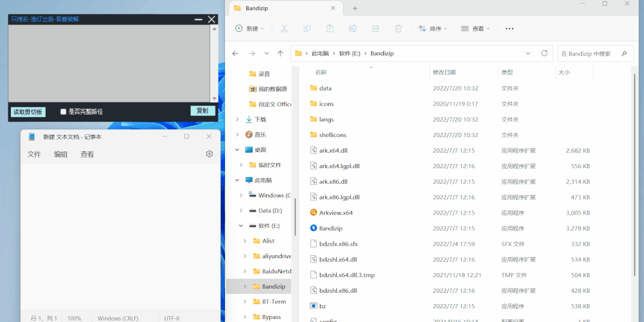
Task: Click inside the Notepad text area
Action: tap(120, 237)
